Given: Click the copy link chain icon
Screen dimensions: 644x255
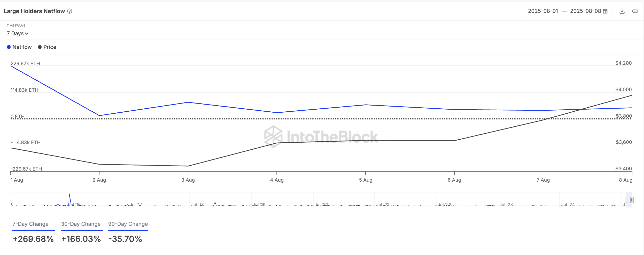Looking at the screenshot, I should pyautogui.click(x=635, y=11).
